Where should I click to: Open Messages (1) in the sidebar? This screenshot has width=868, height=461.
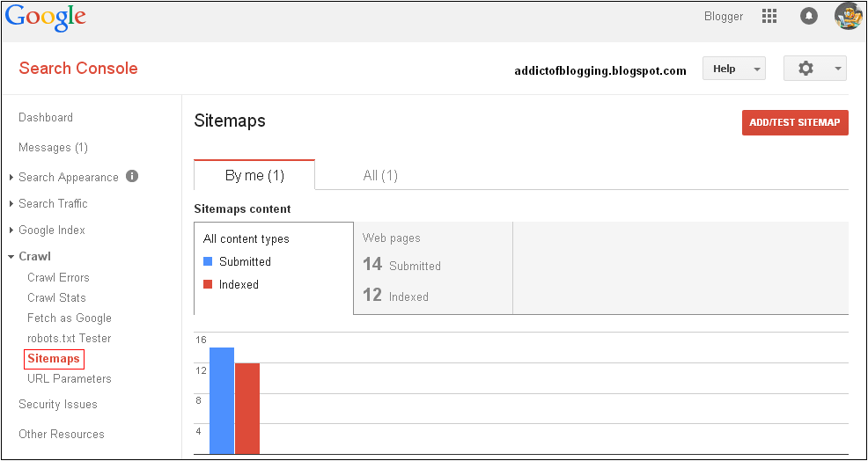53,147
